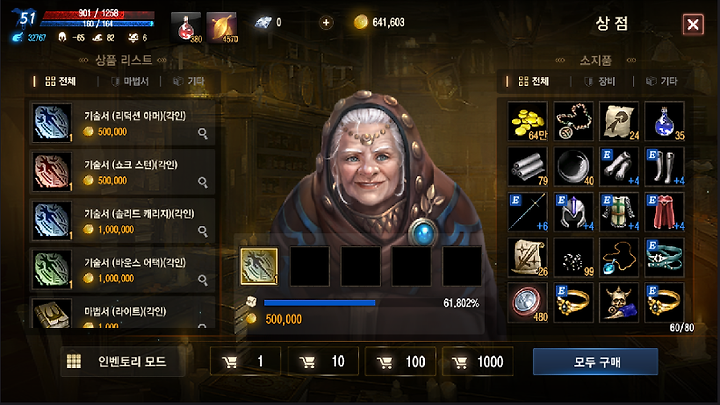Open details magnifier for 쇼크 스턴 skill book
Viewport: 720px width, 405px height.
[202, 182]
